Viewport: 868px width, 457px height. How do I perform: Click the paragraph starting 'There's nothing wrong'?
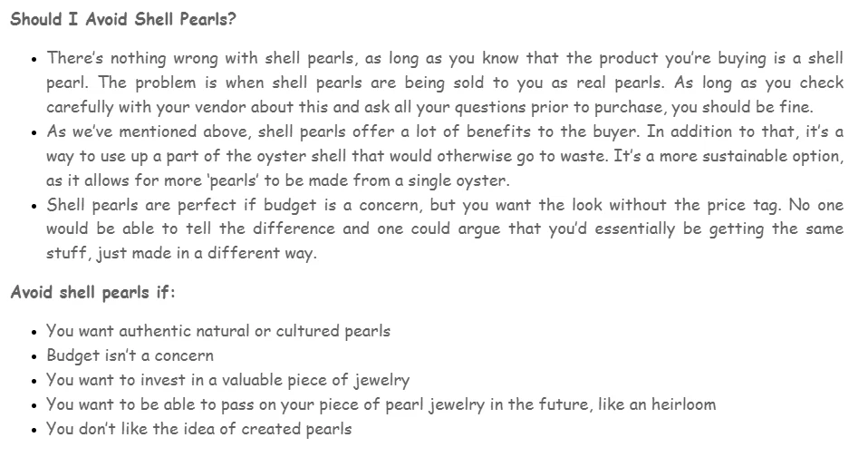[444, 83]
